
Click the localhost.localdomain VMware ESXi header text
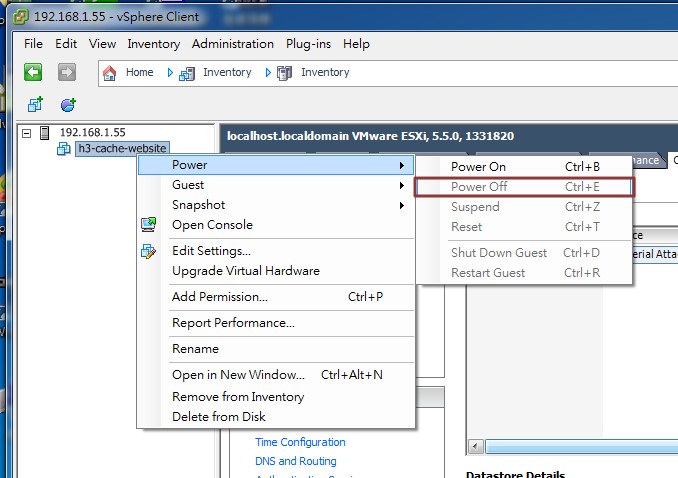click(x=370, y=136)
